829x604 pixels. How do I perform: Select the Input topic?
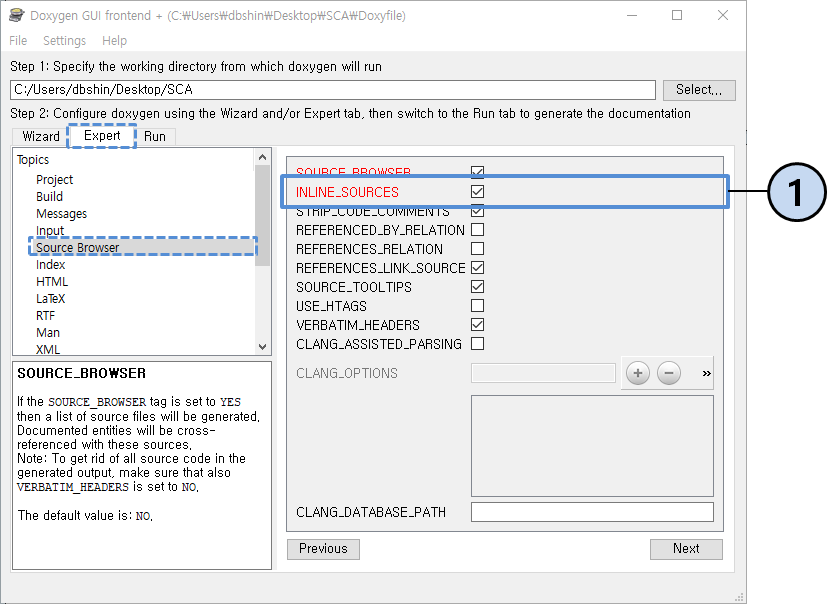tap(50, 231)
